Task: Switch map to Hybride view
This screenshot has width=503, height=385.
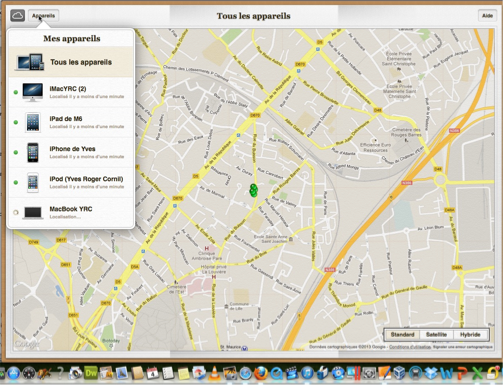Action: [x=470, y=335]
